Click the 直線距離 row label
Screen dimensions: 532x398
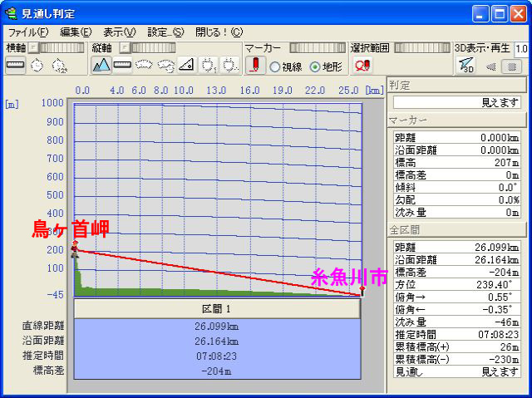click(43, 326)
